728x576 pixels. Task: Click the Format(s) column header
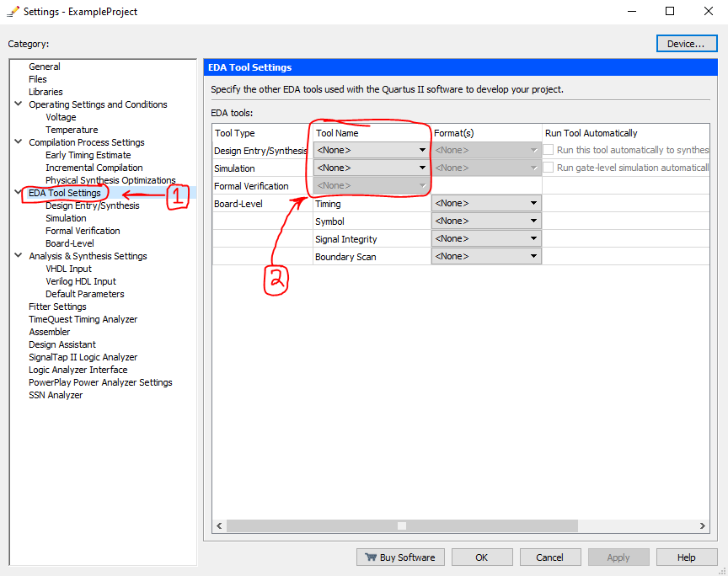[486, 133]
